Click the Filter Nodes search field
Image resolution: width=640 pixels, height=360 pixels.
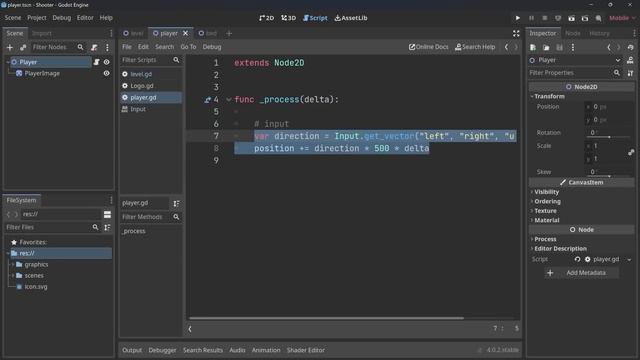(x=57, y=47)
